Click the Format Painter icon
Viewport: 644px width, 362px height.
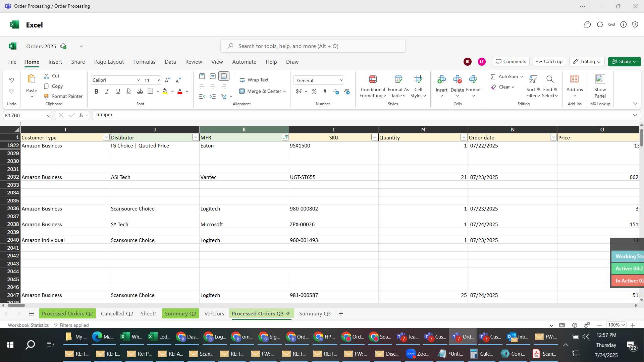pyautogui.click(x=46, y=96)
